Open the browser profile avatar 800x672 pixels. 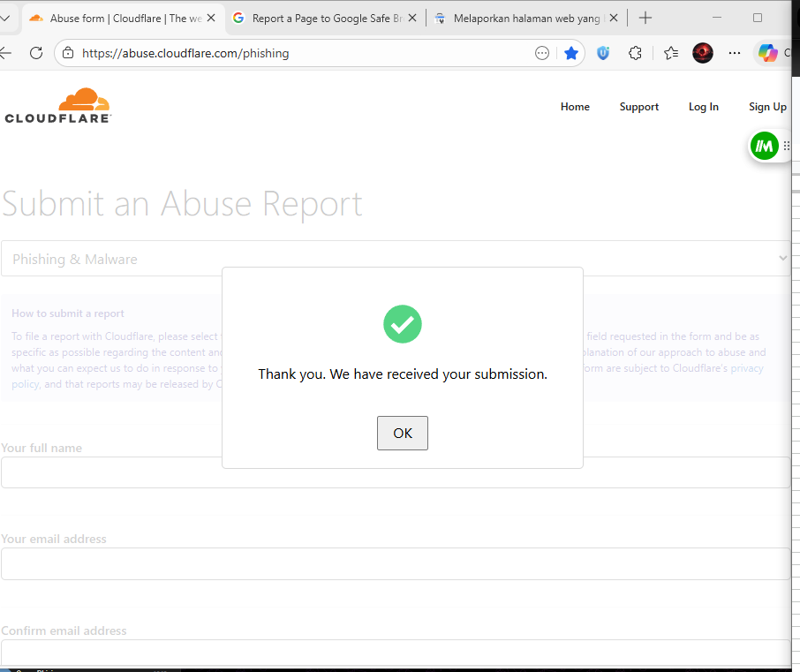click(703, 53)
